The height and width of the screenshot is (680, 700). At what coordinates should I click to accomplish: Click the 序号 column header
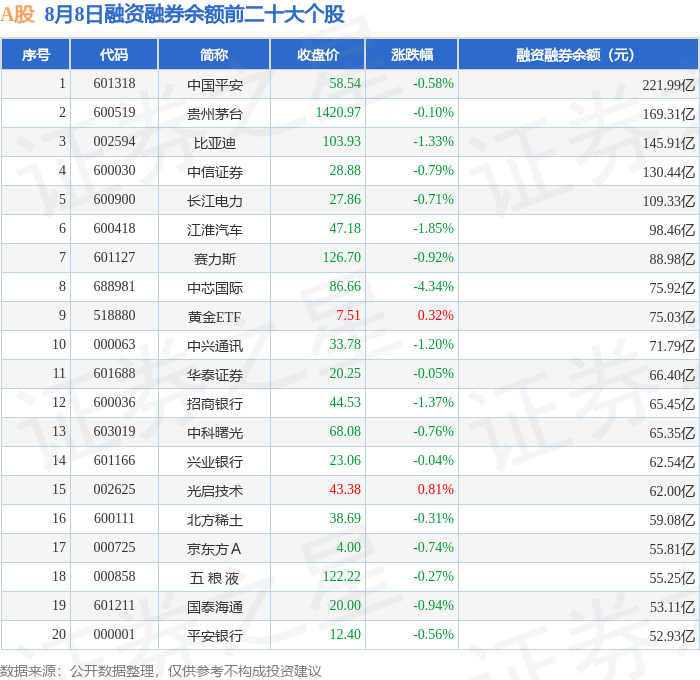tap(36, 54)
